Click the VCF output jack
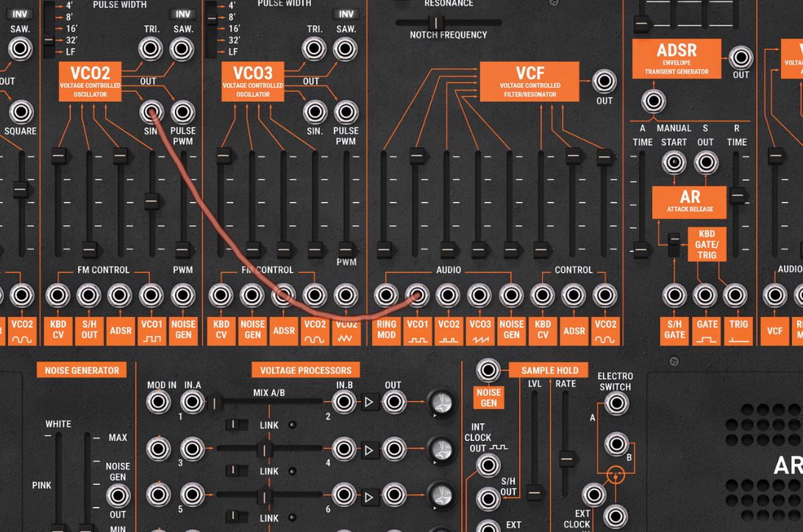803x532 pixels. click(604, 79)
